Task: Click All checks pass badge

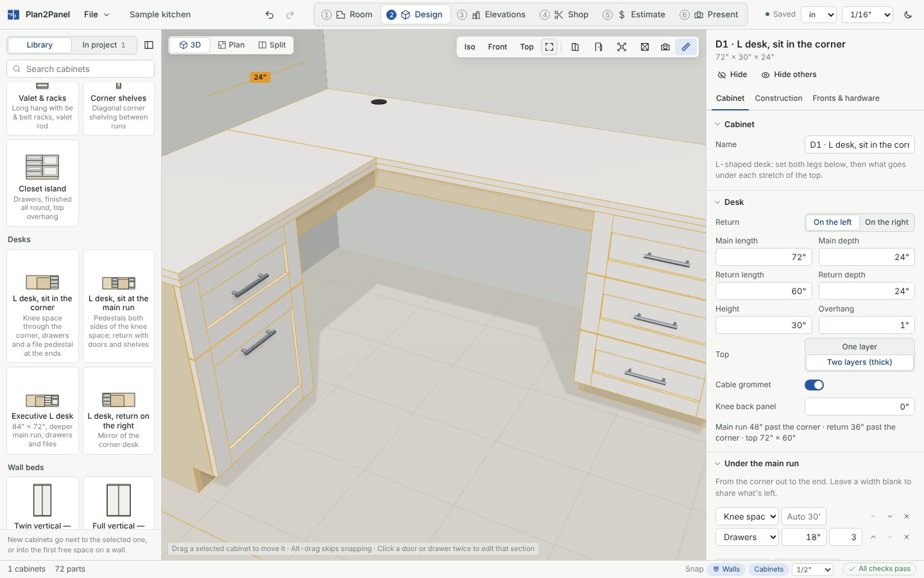Action: [879, 569]
